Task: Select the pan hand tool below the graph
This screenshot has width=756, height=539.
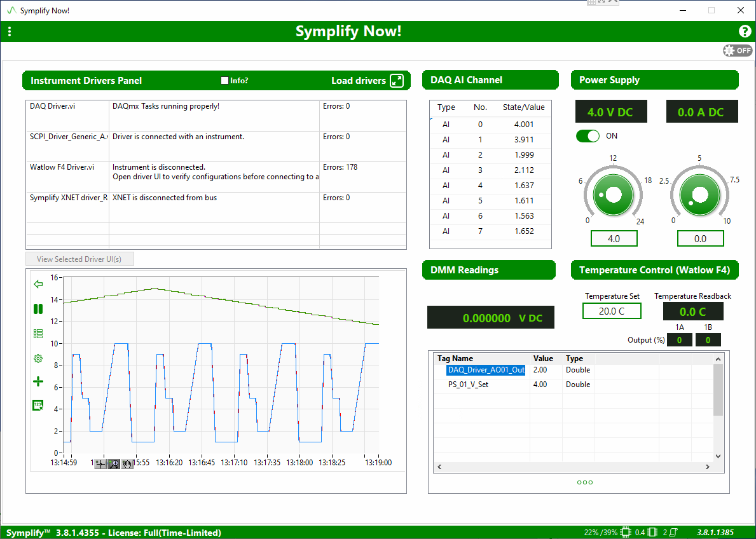Action: (x=127, y=463)
